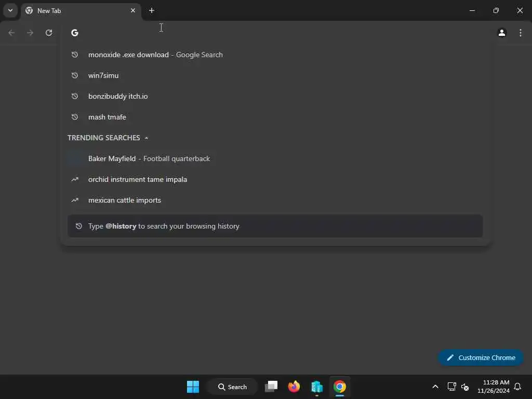Open the taskbar Search box
The height and width of the screenshot is (399, 532).
pyautogui.click(x=232, y=387)
